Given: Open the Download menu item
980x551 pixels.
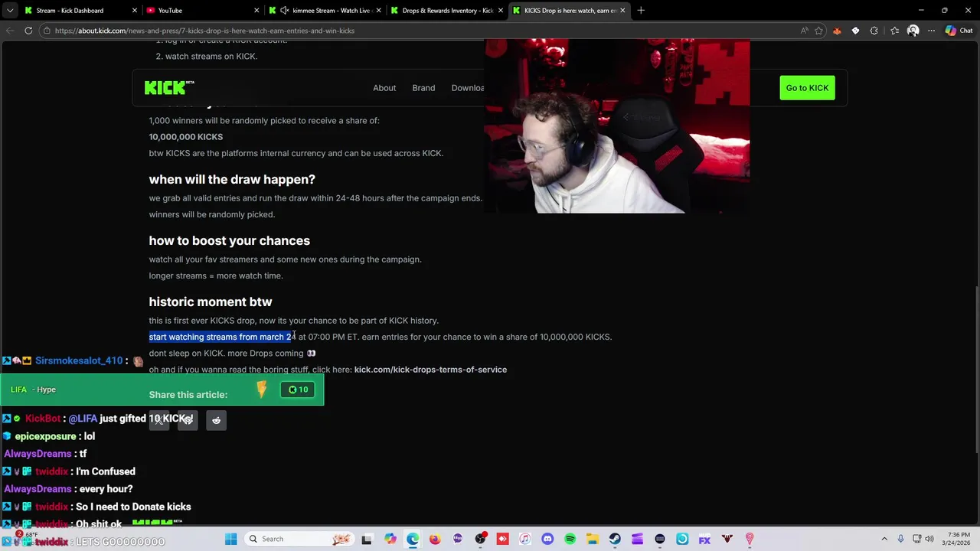Looking at the screenshot, I should coord(468,88).
